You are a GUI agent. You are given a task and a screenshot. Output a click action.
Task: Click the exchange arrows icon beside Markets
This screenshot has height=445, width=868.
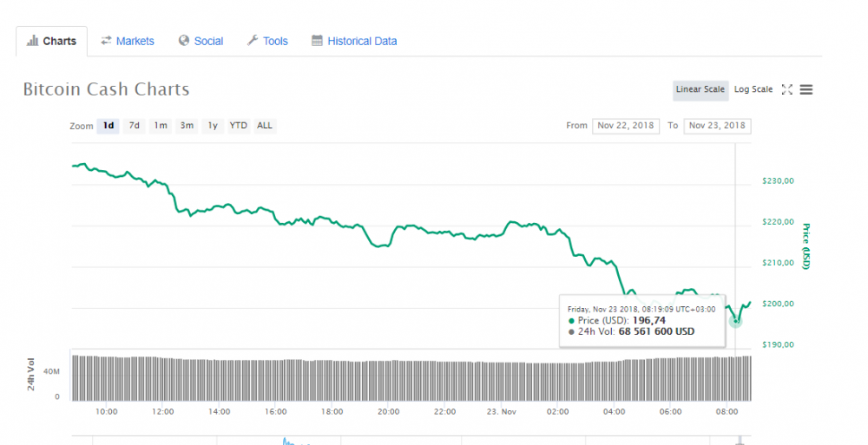106,41
